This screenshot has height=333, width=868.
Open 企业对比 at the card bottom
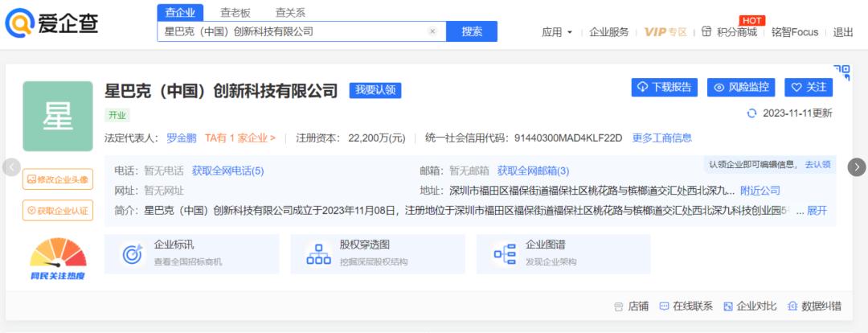click(x=750, y=306)
